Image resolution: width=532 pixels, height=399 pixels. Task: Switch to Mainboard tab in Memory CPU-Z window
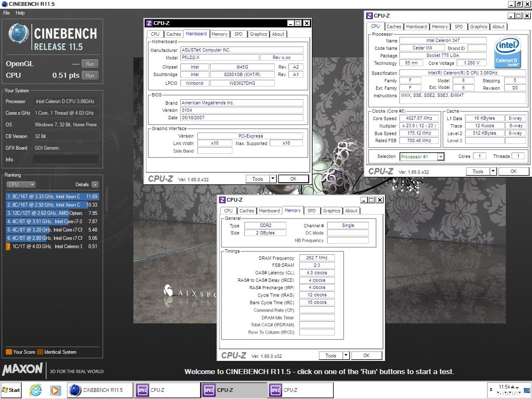(x=269, y=211)
